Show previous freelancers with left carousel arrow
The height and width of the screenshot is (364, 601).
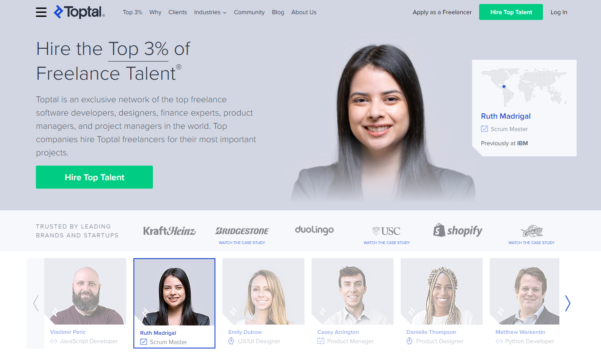[36, 303]
